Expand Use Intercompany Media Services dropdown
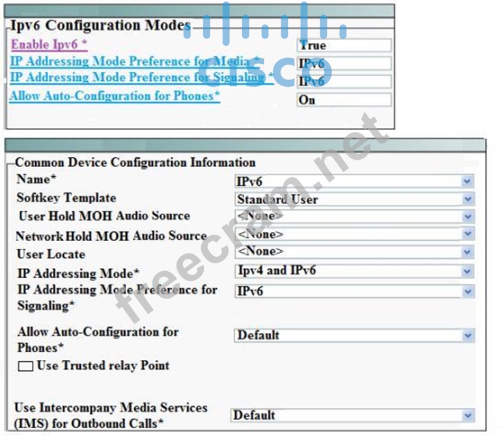 (352, 415)
